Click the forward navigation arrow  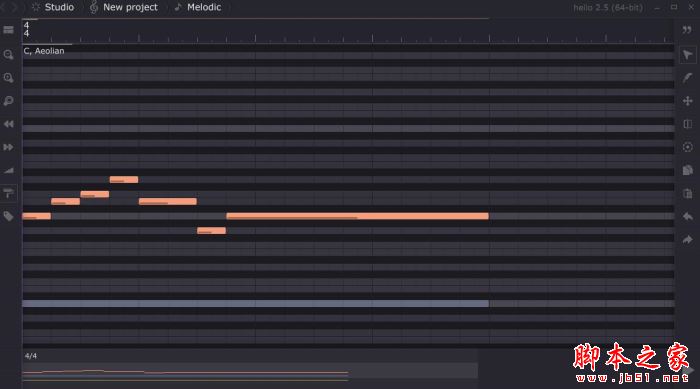coord(13,7)
